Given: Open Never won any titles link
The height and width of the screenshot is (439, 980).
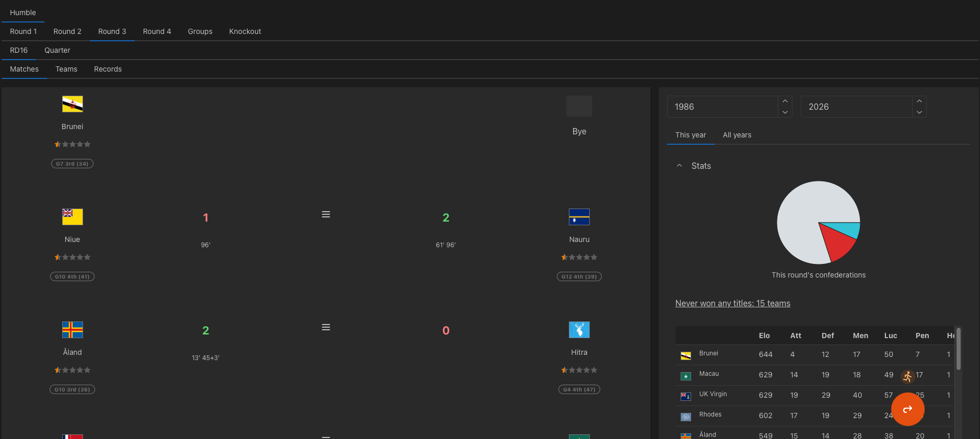Looking at the screenshot, I should (x=733, y=303).
